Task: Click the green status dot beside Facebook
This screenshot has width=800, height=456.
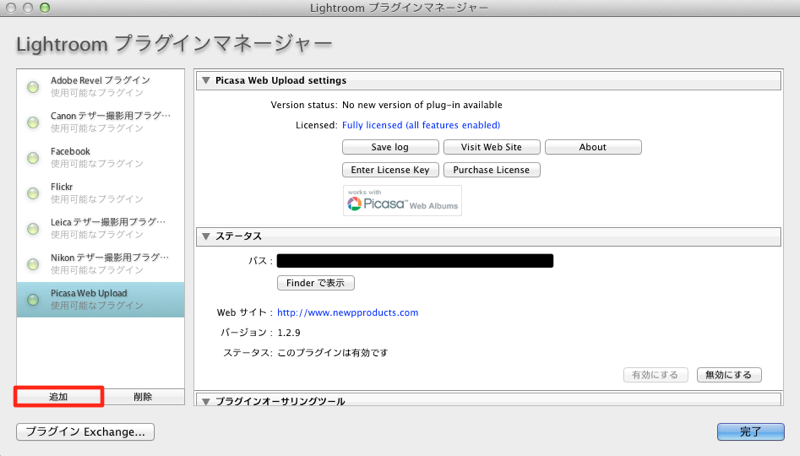Action: (x=33, y=158)
